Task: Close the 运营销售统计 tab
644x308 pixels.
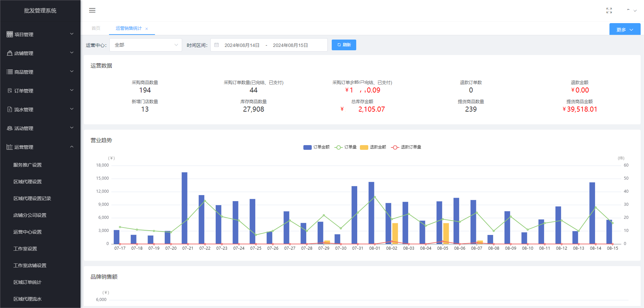Action: point(147,29)
